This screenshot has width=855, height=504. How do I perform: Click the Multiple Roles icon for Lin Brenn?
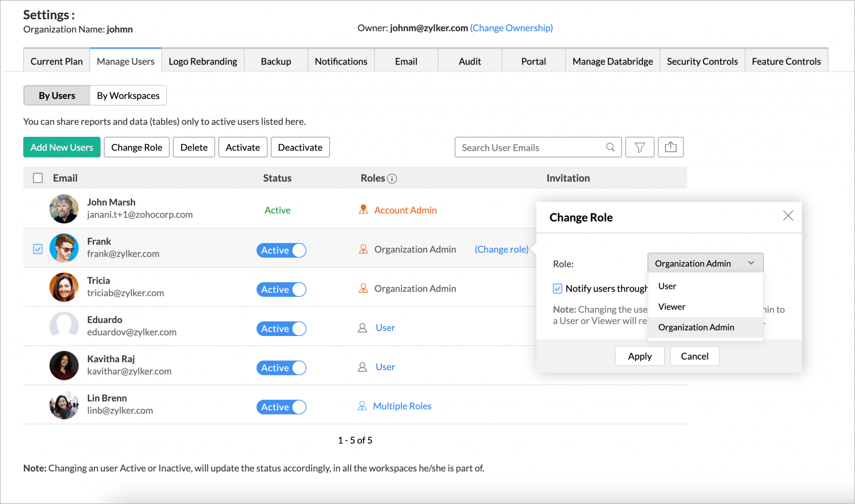[x=362, y=406]
